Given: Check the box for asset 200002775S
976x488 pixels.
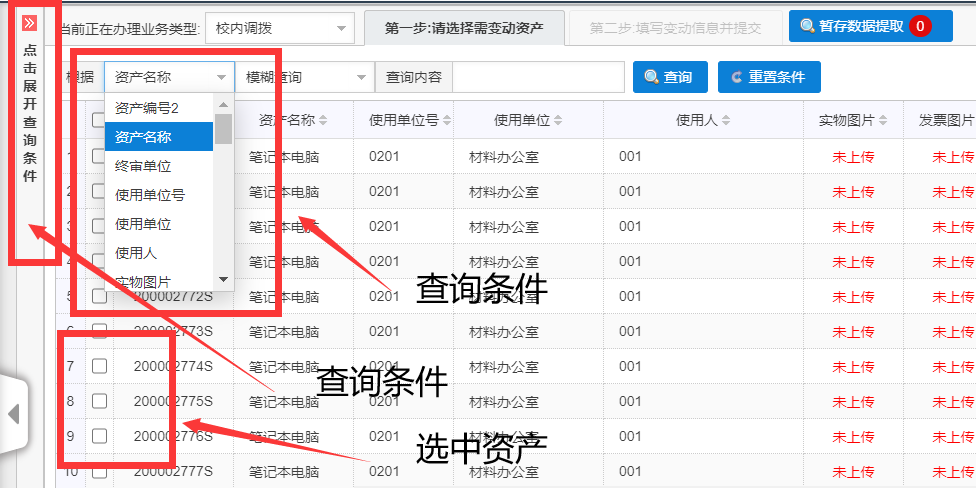Looking at the screenshot, I should pos(100,401).
